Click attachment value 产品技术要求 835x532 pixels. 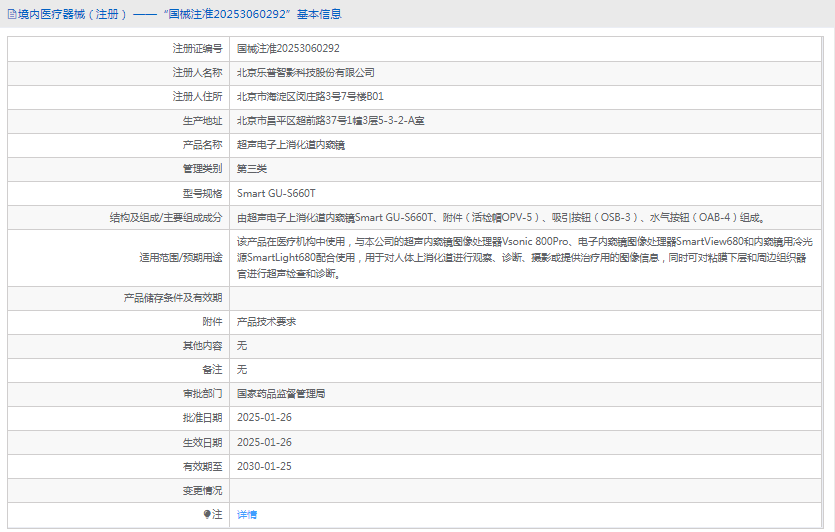coord(266,322)
